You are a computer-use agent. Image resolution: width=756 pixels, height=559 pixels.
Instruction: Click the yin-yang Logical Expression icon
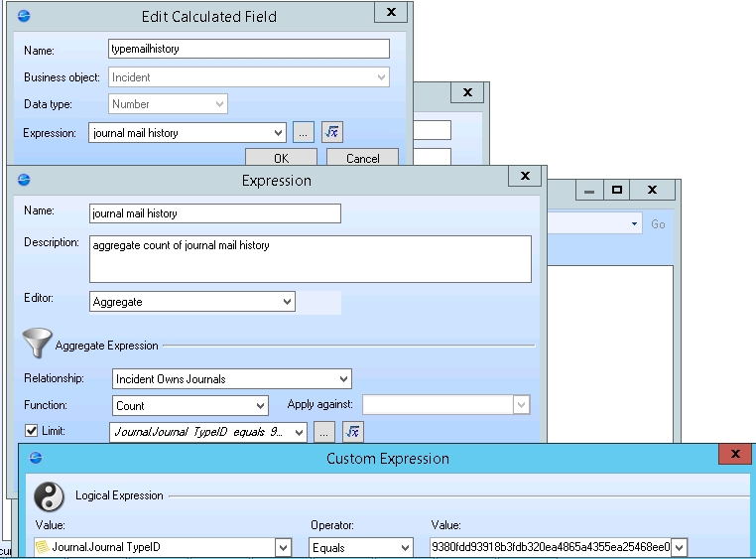[49, 496]
